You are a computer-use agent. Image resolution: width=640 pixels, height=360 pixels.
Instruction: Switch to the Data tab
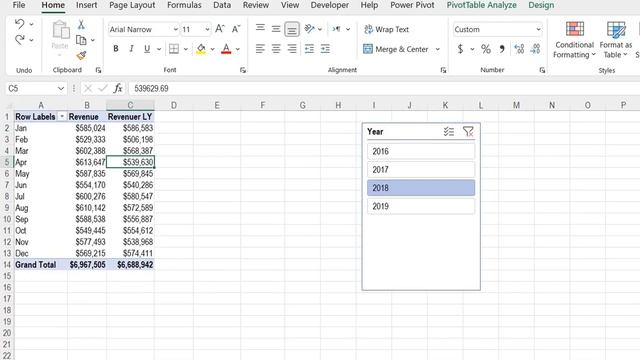222,5
